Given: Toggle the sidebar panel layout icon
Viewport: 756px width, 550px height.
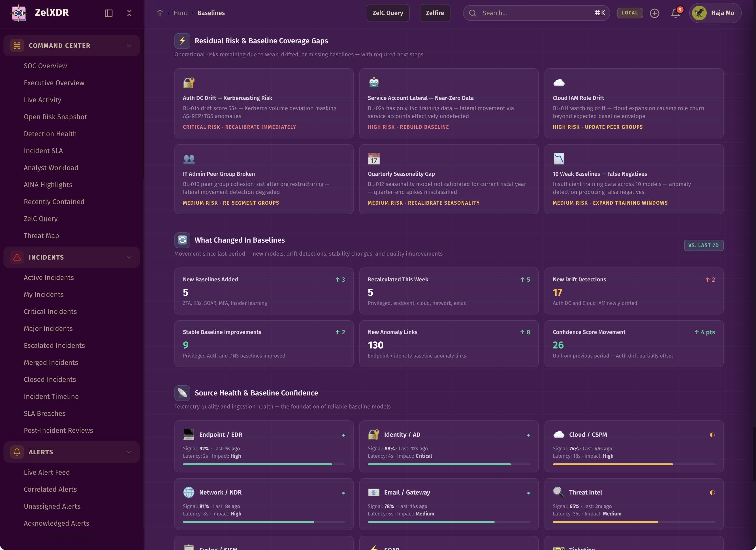Looking at the screenshot, I should (x=109, y=13).
